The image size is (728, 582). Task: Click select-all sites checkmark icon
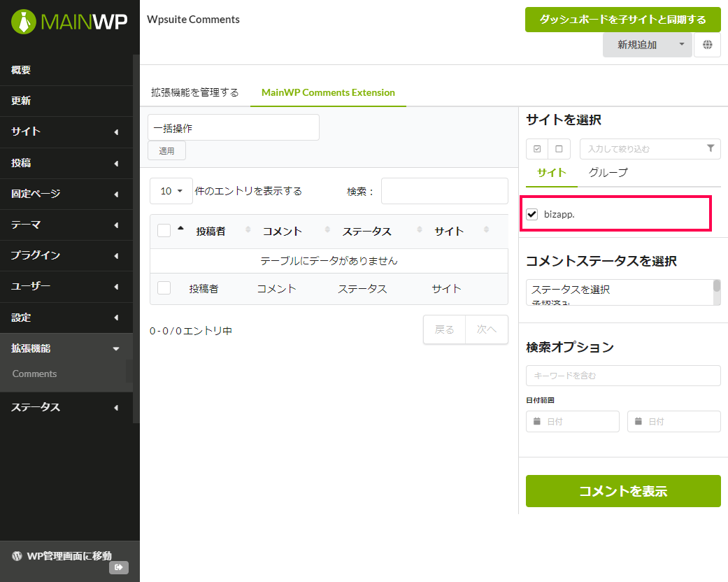tap(537, 149)
